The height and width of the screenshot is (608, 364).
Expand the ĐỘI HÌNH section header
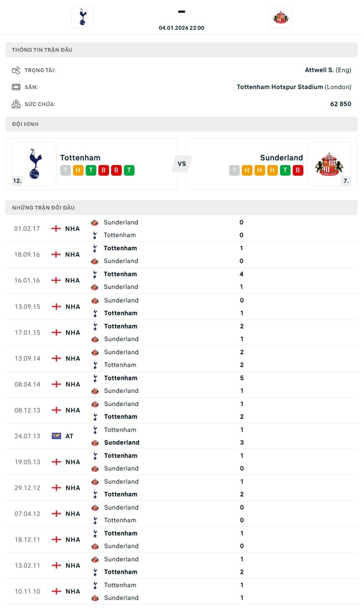click(182, 124)
